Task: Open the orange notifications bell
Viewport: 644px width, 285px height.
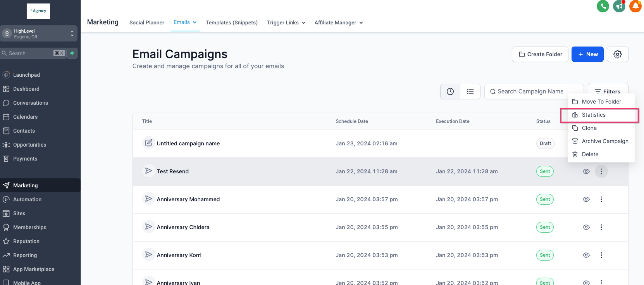Action: pos(635,6)
